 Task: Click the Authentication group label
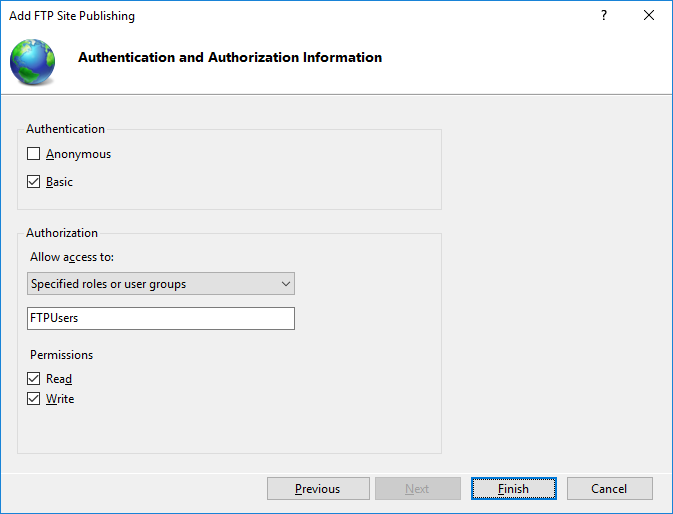(x=65, y=129)
